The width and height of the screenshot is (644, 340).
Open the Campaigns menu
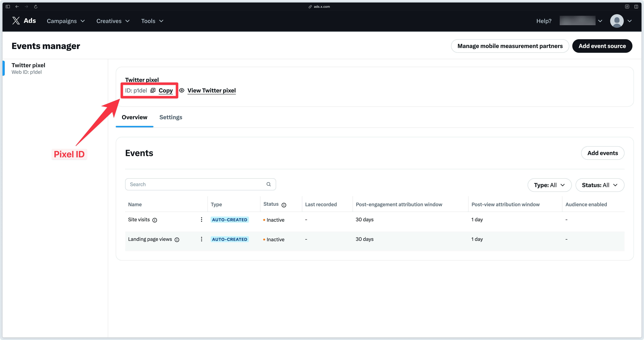click(66, 21)
